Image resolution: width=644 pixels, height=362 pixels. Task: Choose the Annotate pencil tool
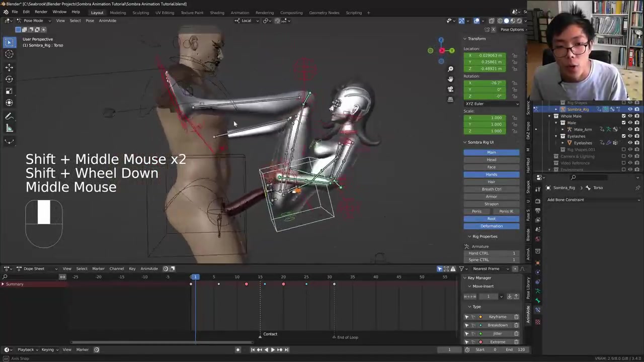tap(9, 116)
